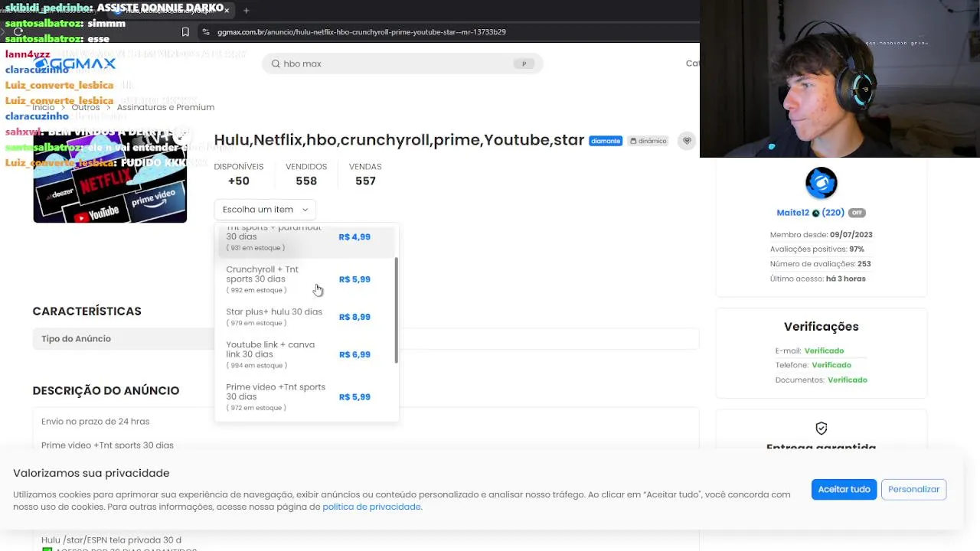
Task: Click the listing title Hulu,Netflix,hbo,crunchyroll
Action: (399, 140)
